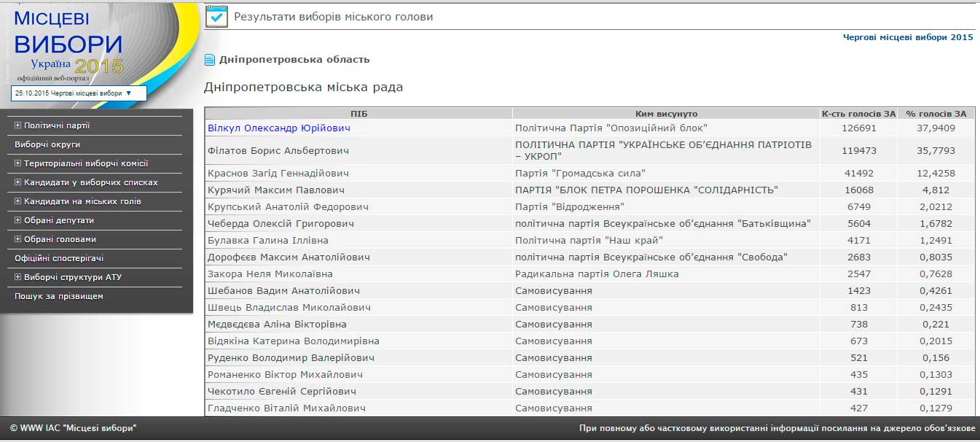Viewport: 980px width, 442px height.
Task: Open Виборчі округи menu item
Action: click(47, 144)
